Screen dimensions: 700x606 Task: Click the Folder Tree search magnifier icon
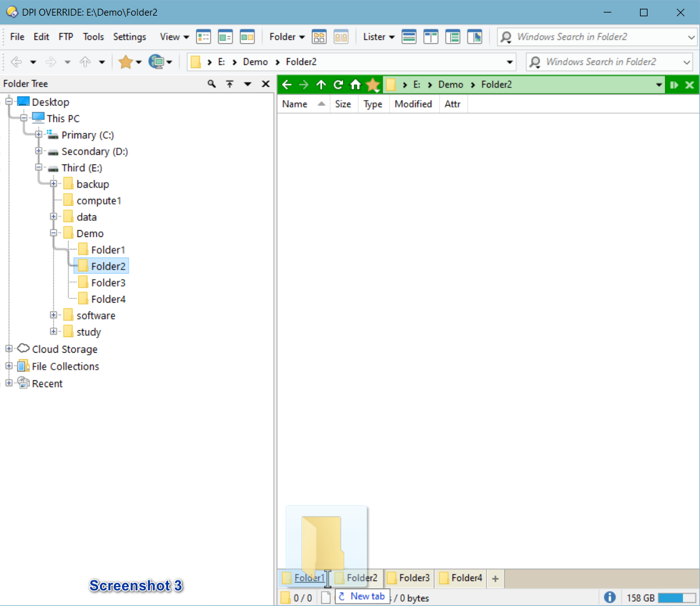(x=212, y=84)
